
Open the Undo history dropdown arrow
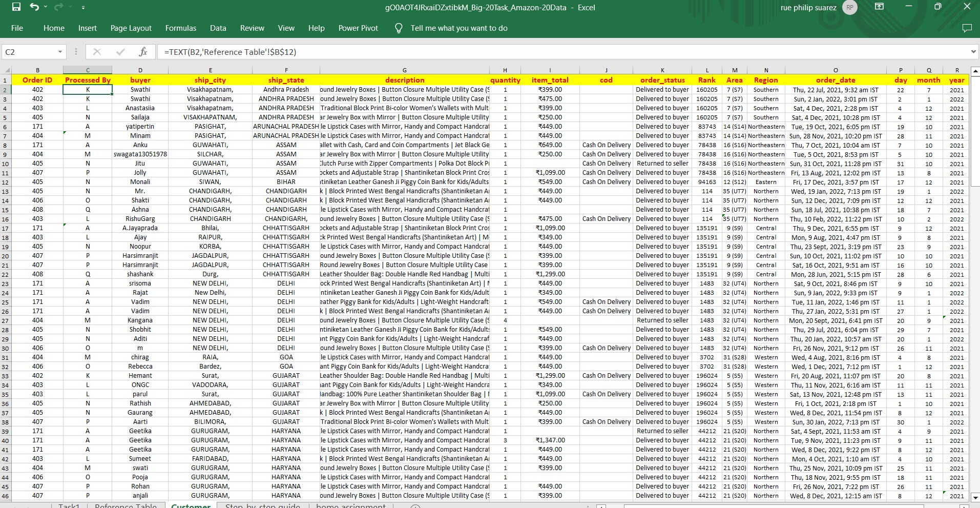46,7
